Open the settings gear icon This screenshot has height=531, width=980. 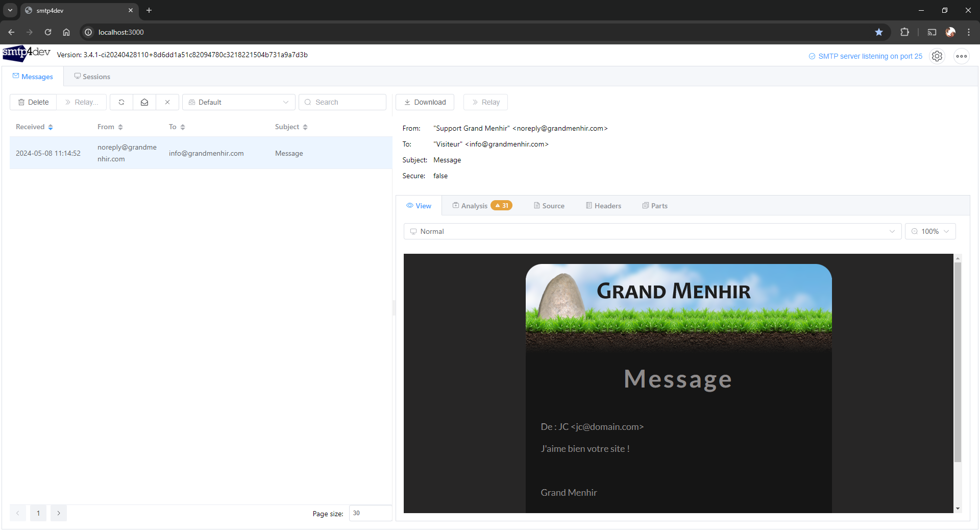pos(937,56)
